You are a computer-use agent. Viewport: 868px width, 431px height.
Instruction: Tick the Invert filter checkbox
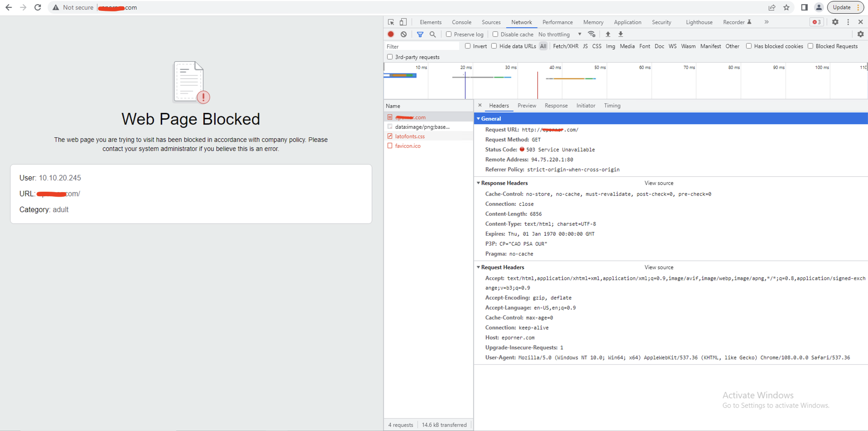coord(468,46)
